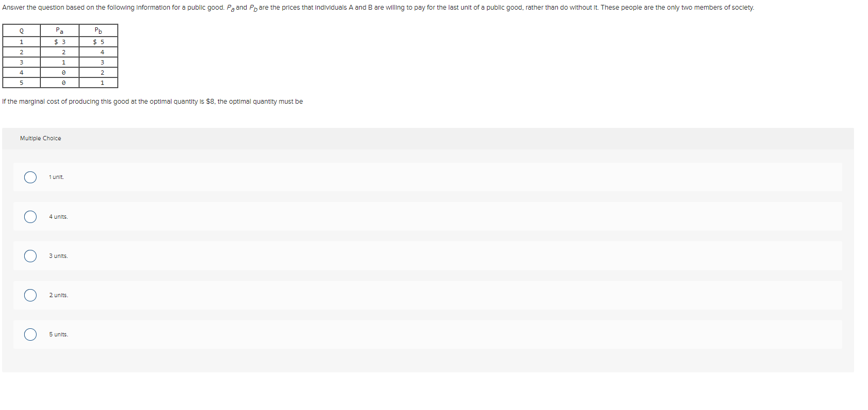
Task: Select the radio button for 1 unit.
Action: pos(30,177)
